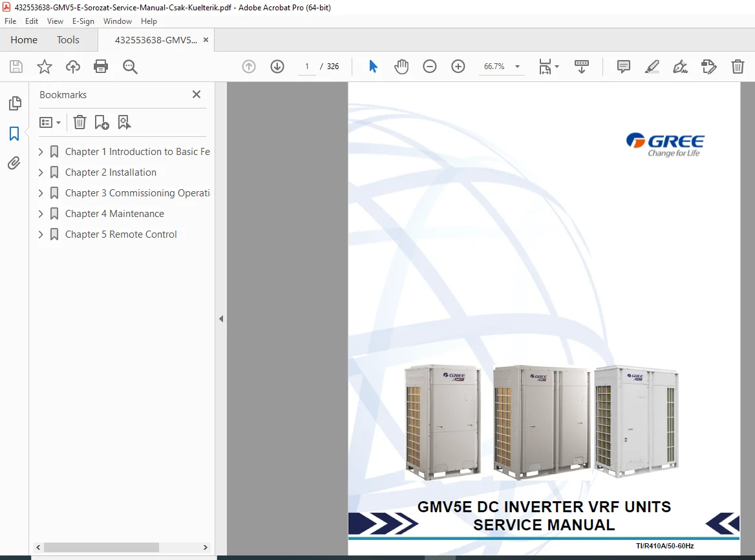Add a new bookmark icon
755x560 pixels.
click(x=101, y=122)
